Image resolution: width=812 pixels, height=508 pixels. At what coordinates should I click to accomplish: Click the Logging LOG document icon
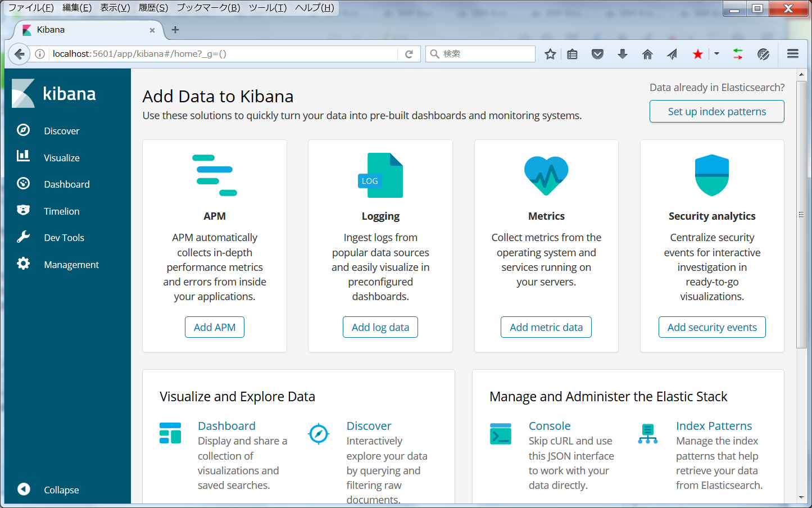tap(380, 175)
